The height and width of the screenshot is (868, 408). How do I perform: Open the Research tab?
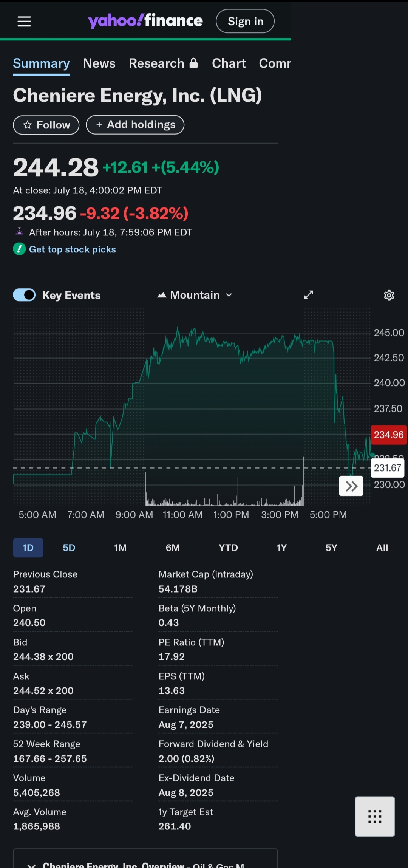(x=163, y=63)
